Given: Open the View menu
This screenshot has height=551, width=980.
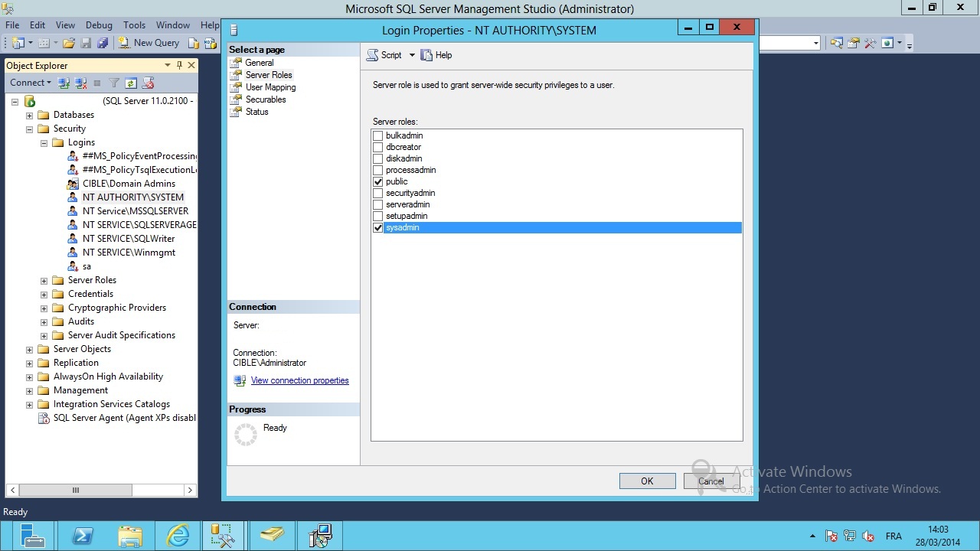Looking at the screenshot, I should pyautogui.click(x=66, y=25).
